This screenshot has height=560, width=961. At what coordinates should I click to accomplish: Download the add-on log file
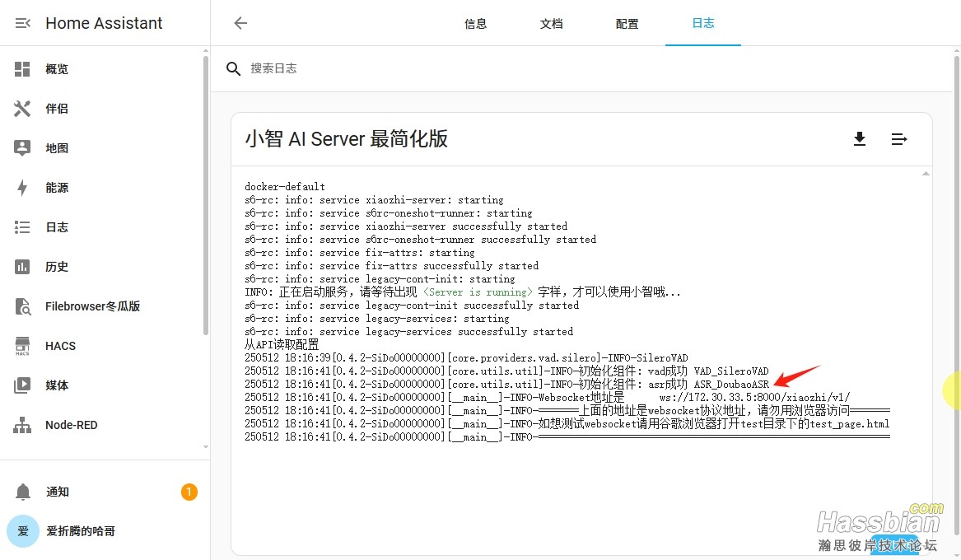(x=859, y=139)
